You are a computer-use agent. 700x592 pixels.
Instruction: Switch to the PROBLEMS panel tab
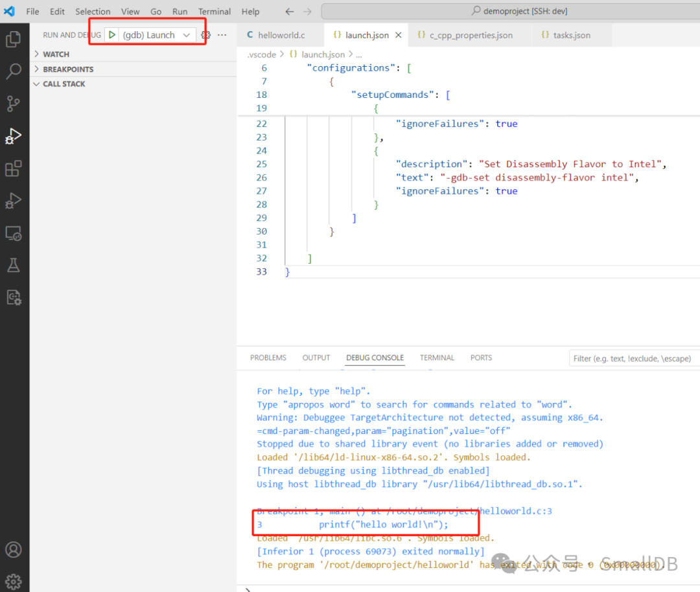click(268, 358)
